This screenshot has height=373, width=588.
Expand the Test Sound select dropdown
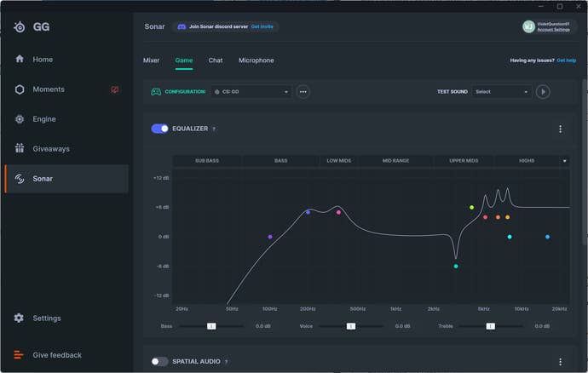tap(501, 92)
